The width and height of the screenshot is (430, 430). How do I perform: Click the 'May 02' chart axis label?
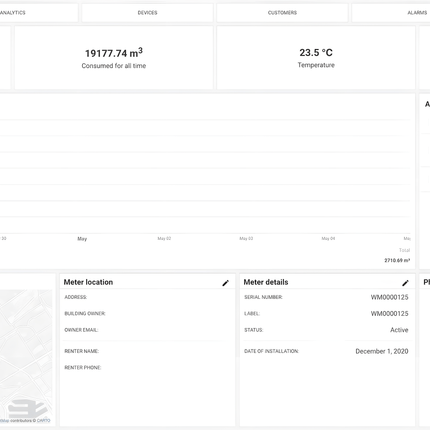(x=164, y=238)
